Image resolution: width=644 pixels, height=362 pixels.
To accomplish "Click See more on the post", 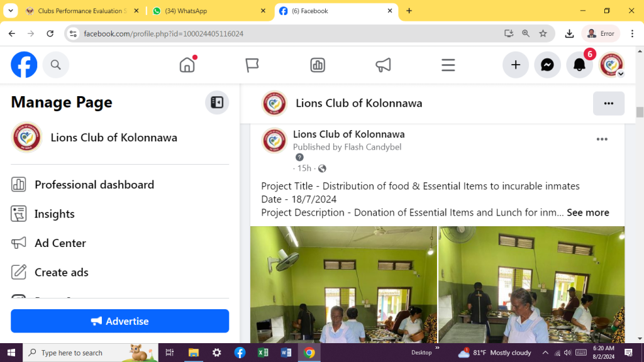I will pyautogui.click(x=588, y=212).
